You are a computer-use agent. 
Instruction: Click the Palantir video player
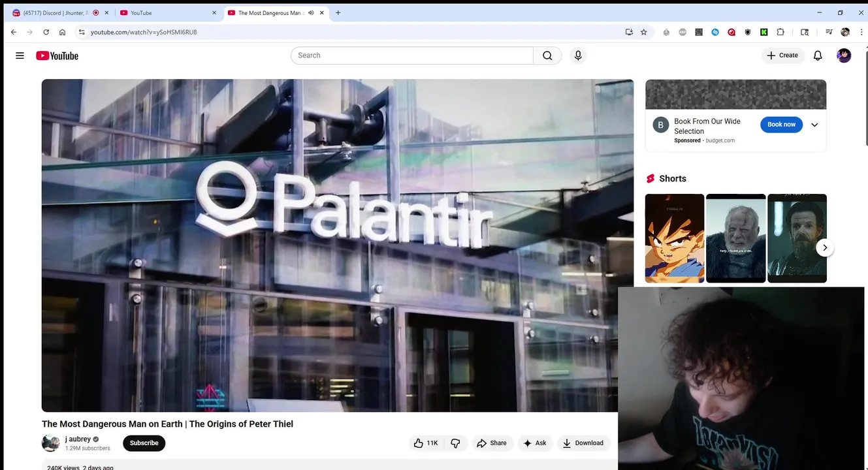(x=338, y=245)
